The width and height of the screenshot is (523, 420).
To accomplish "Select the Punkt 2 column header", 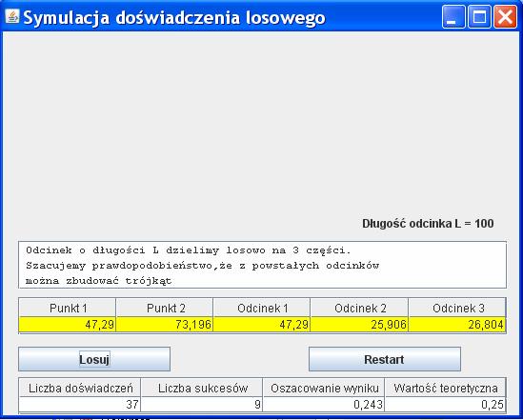I will (x=165, y=308).
